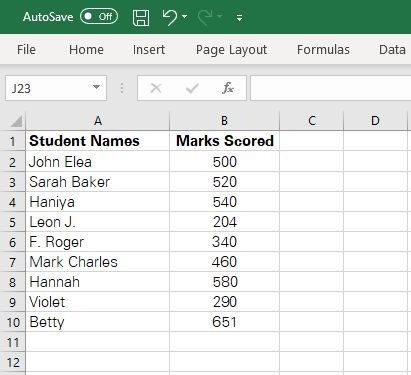Select row 5 header
The height and width of the screenshot is (375, 411).
click(x=12, y=222)
